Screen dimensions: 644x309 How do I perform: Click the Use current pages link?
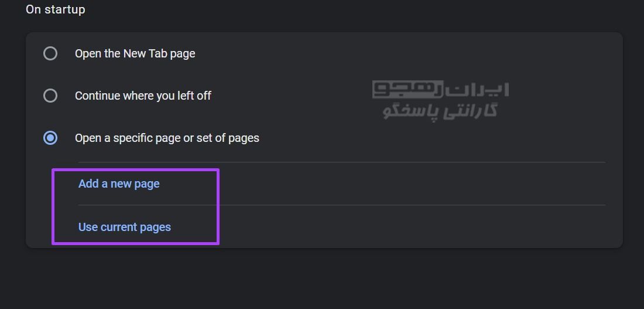pyautogui.click(x=125, y=227)
